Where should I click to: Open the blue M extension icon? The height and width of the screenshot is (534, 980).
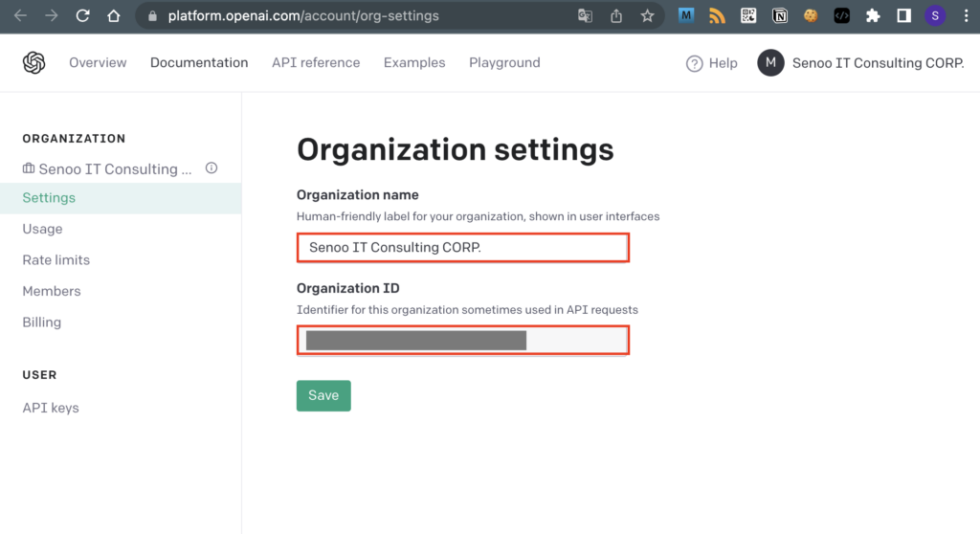[x=685, y=15]
